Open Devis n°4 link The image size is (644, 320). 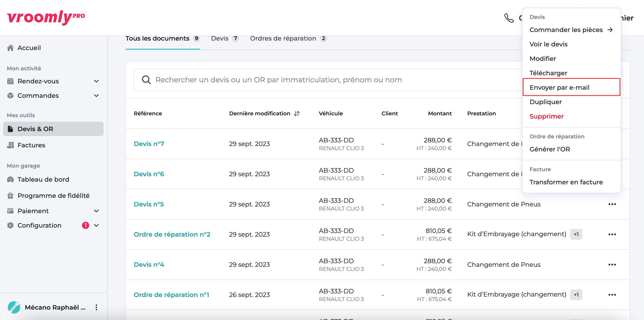point(149,265)
